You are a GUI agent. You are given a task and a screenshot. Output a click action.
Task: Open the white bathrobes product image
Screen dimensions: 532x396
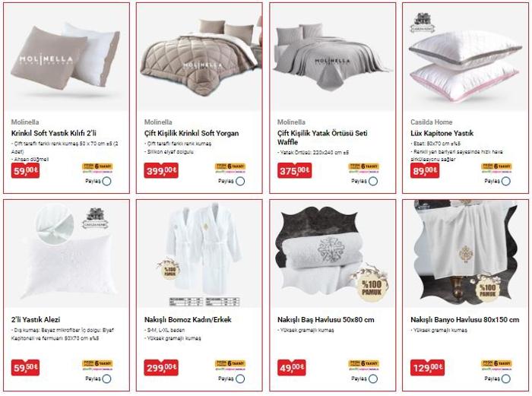(203, 249)
